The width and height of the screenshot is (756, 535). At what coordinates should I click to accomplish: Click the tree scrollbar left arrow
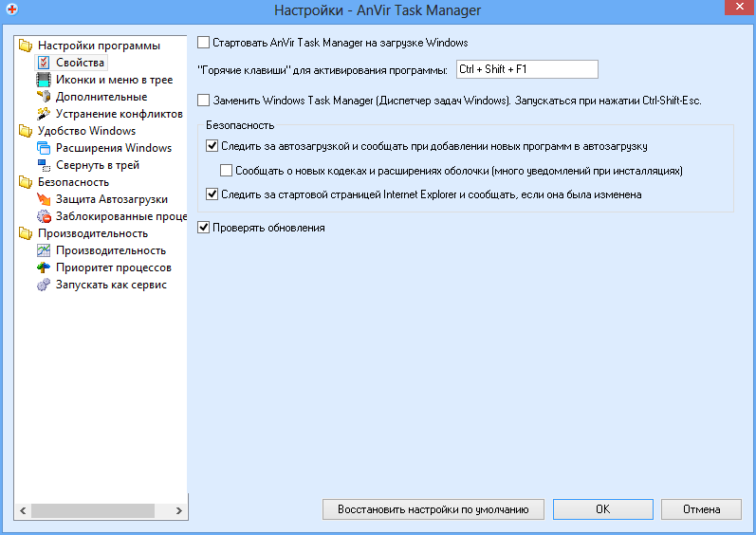pyautogui.click(x=23, y=510)
